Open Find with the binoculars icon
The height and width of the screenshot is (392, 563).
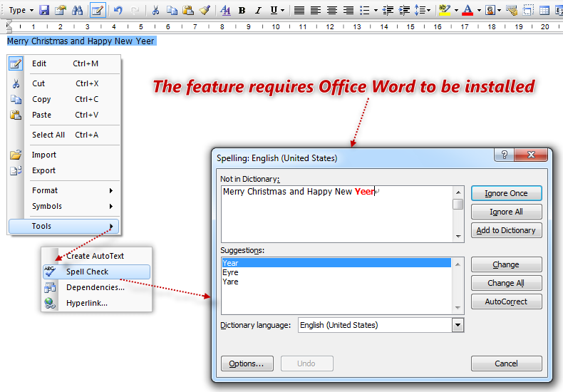77,10
